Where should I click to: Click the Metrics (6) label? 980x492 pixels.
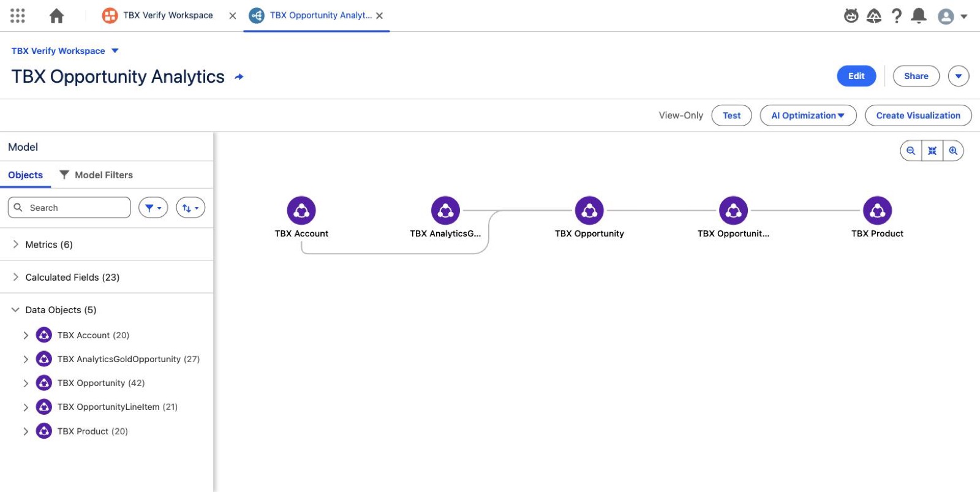(49, 244)
